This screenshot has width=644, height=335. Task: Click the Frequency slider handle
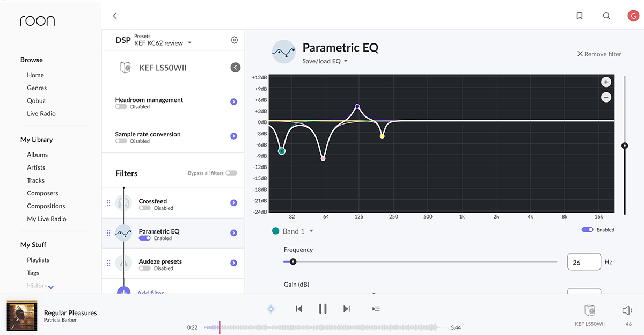tap(293, 262)
